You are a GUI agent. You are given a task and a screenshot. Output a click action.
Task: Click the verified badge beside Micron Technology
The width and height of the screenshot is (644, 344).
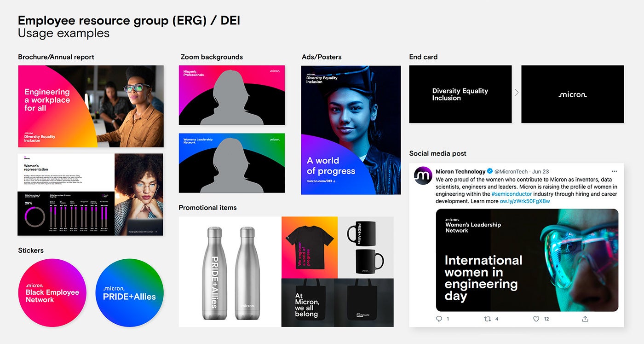[x=489, y=170]
